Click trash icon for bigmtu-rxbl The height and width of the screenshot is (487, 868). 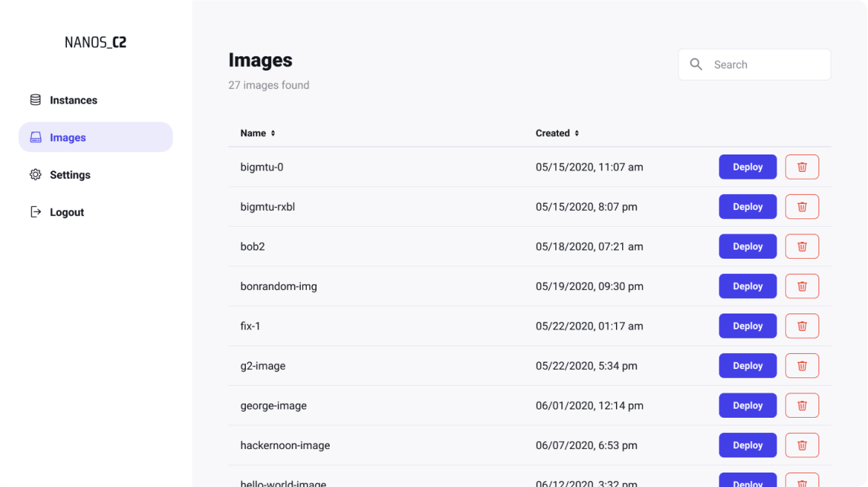[802, 206]
